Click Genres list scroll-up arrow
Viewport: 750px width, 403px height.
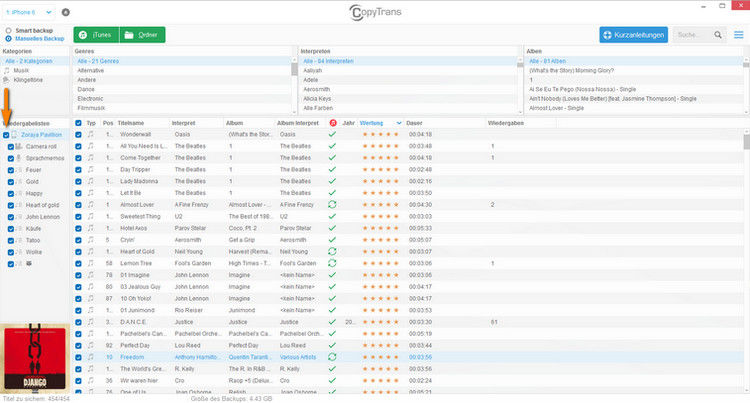(294, 60)
